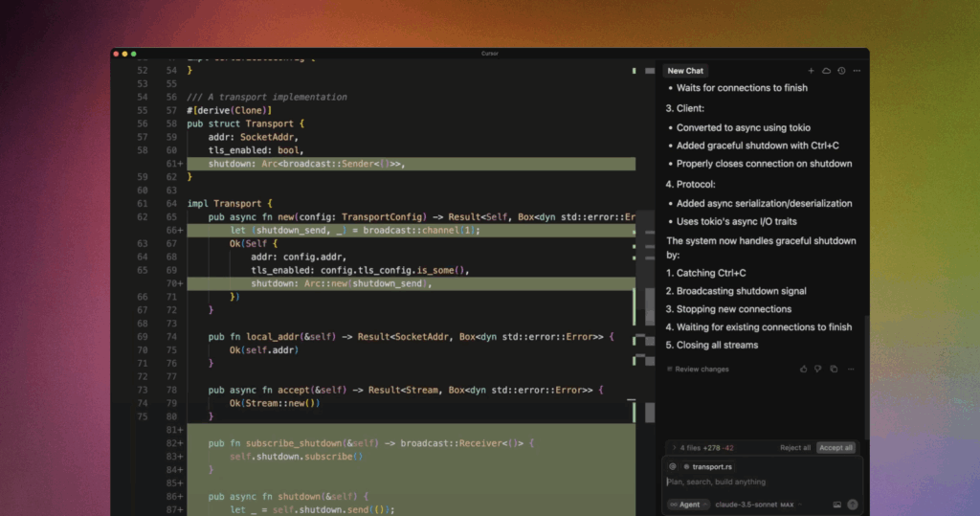Click Review changes link
This screenshot has height=516, width=980.
tap(698, 369)
